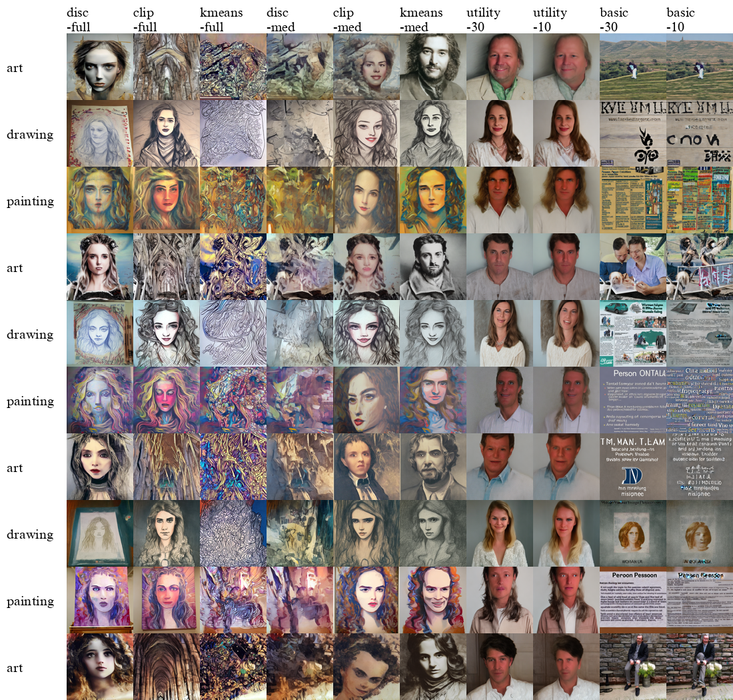Click the smiling blonde woman photo under utility-30

point(500,533)
